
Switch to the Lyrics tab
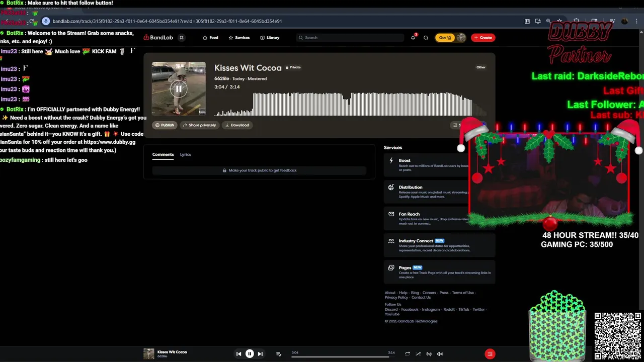tap(186, 154)
